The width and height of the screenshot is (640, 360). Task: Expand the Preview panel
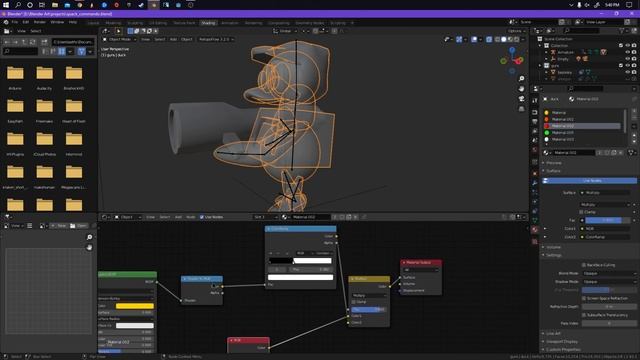[x=553, y=163]
